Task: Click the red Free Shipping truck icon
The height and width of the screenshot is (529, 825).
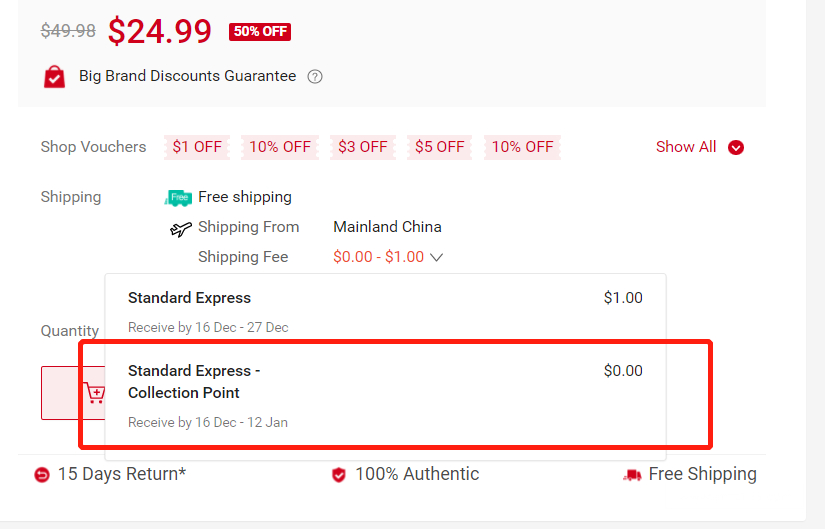Action: tap(632, 475)
